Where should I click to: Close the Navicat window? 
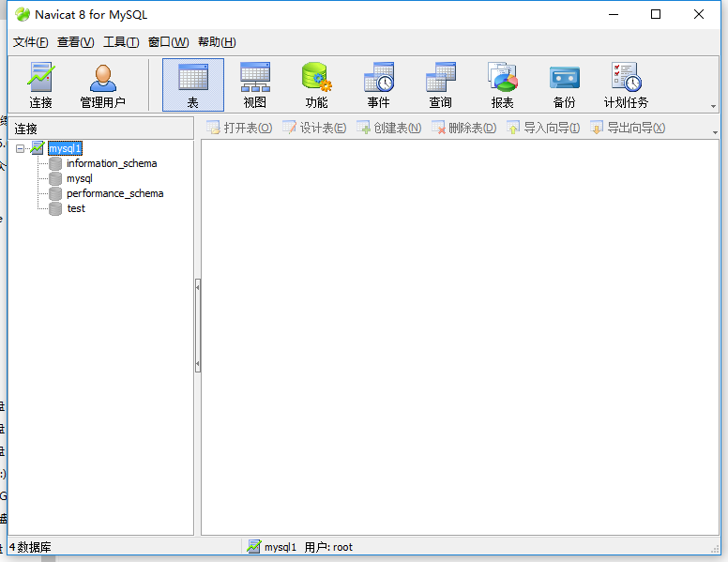[698, 14]
